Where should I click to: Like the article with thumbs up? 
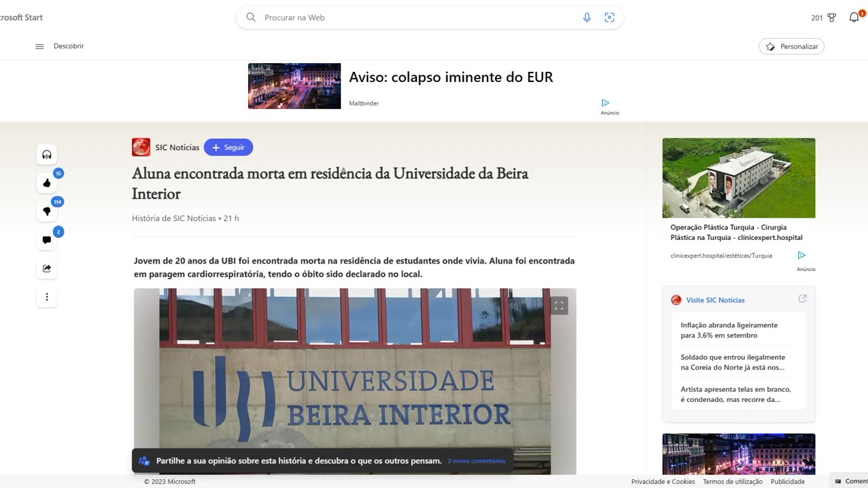click(47, 183)
